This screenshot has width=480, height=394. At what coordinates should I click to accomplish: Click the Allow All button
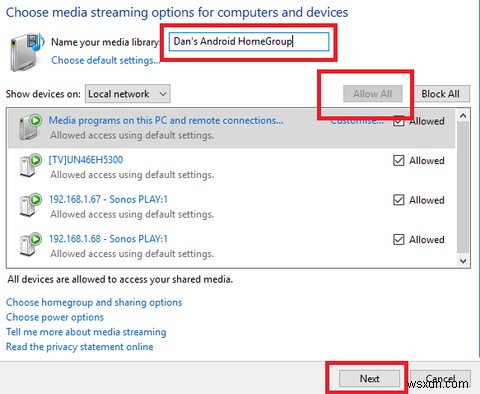click(373, 94)
